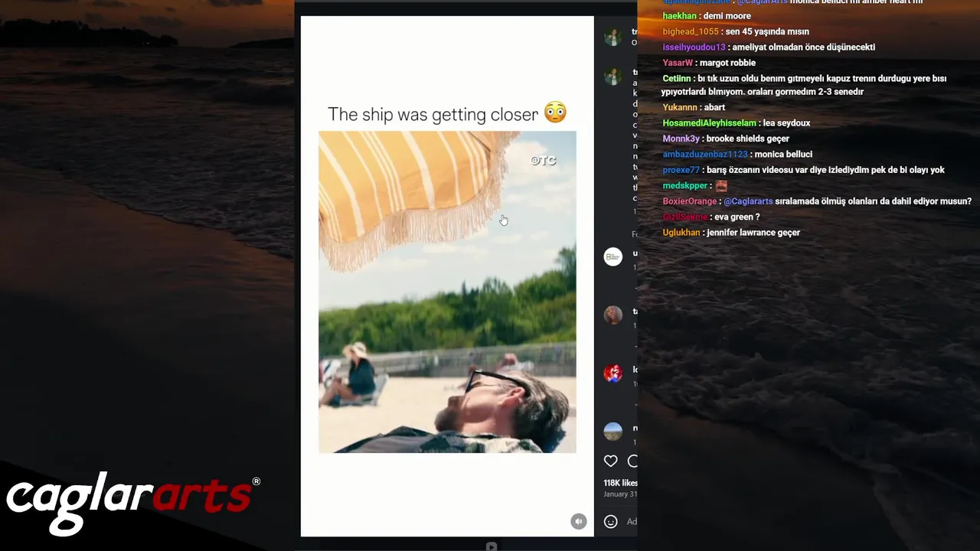980x551 pixels.
Task: Open chat user bighead_1055's profile
Action: [x=691, y=31]
